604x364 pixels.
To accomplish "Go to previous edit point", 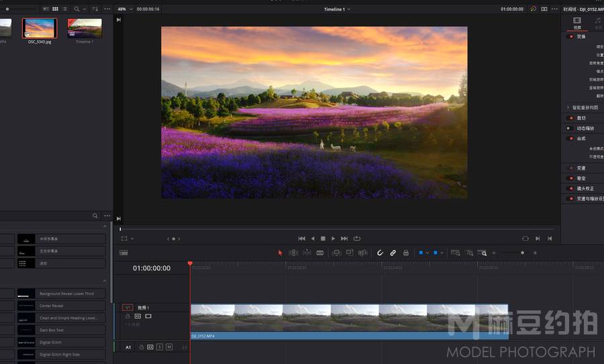I will 550,239.
